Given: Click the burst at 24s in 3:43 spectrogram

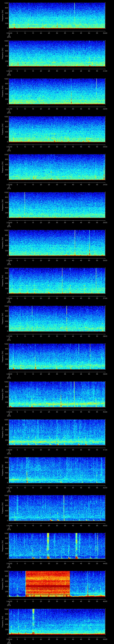Looking at the screenshot, I should (48, 546).
